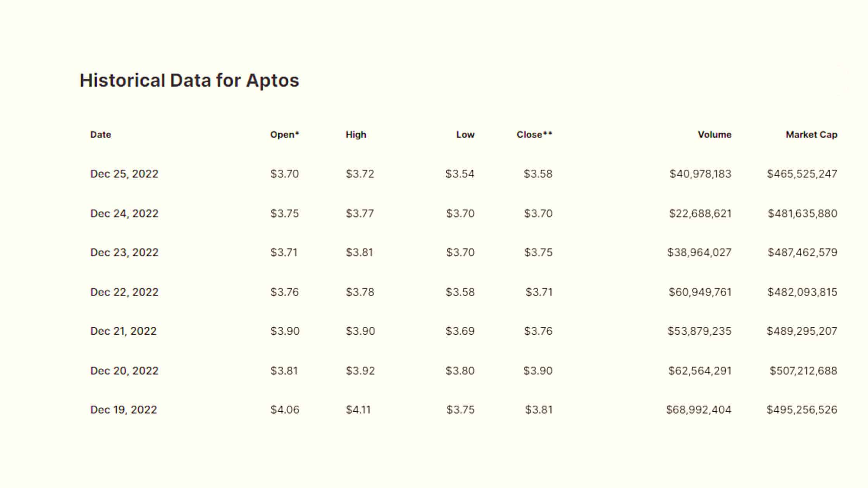This screenshot has height=488, width=868.
Task: Select the Dec 25, 2022 date cell
Action: point(124,174)
